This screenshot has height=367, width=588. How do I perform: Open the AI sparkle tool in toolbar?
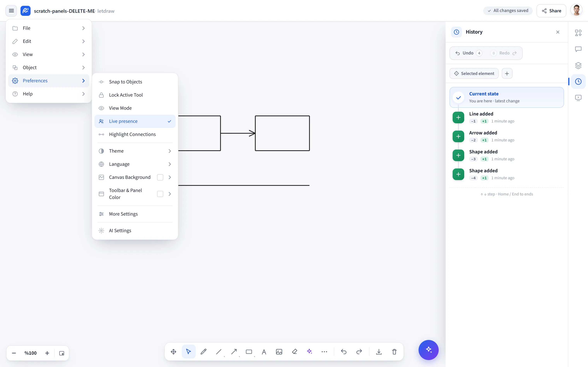coord(309,352)
